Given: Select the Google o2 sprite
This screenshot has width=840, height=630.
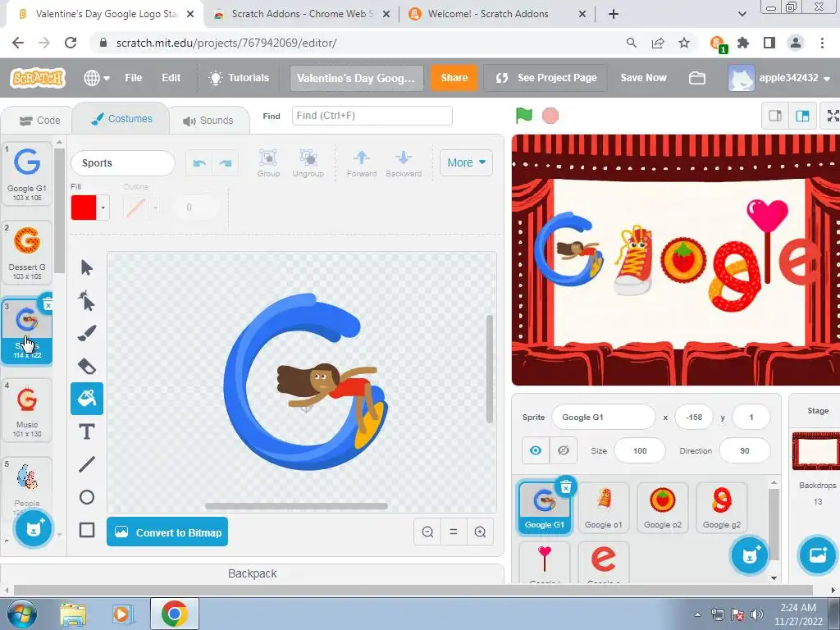Looking at the screenshot, I should click(x=662, y=507).
